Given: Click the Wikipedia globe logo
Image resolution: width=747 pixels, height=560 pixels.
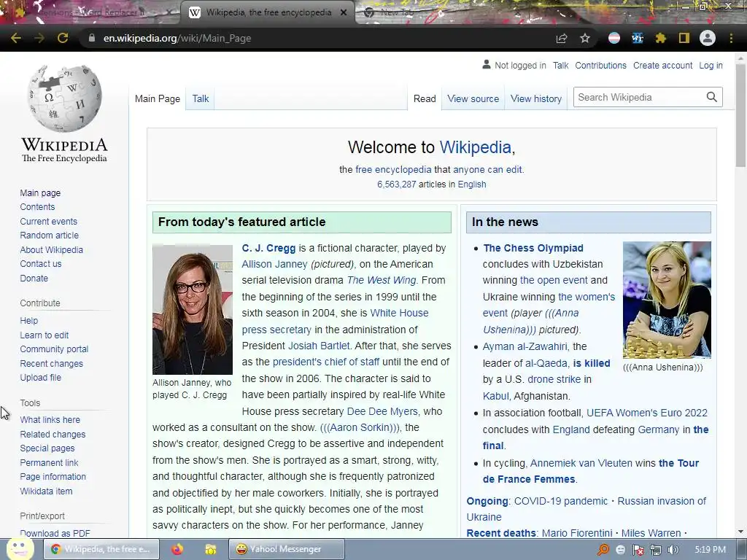Looking at the screenshot, I should click(65, 98).
